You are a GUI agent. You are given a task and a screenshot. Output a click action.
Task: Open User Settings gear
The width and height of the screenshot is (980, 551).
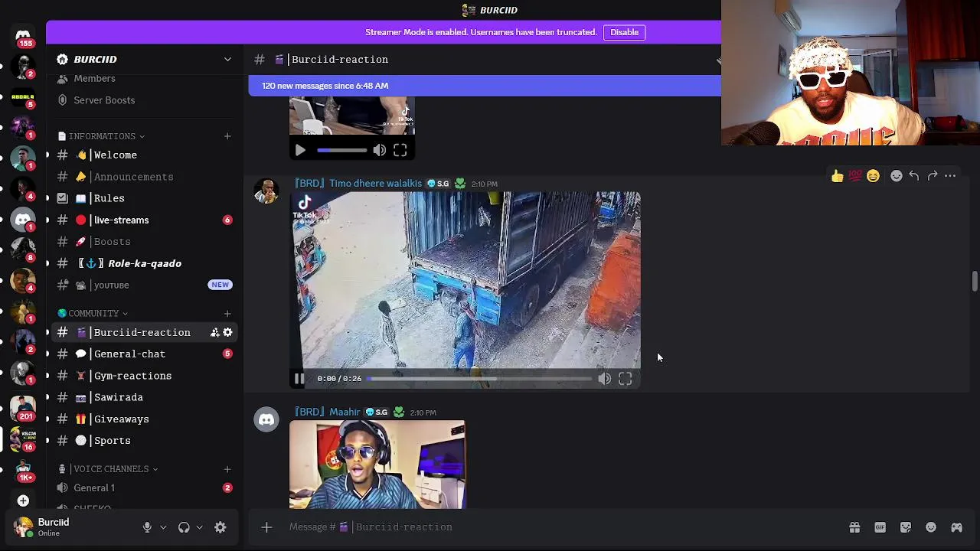[220, 527]
